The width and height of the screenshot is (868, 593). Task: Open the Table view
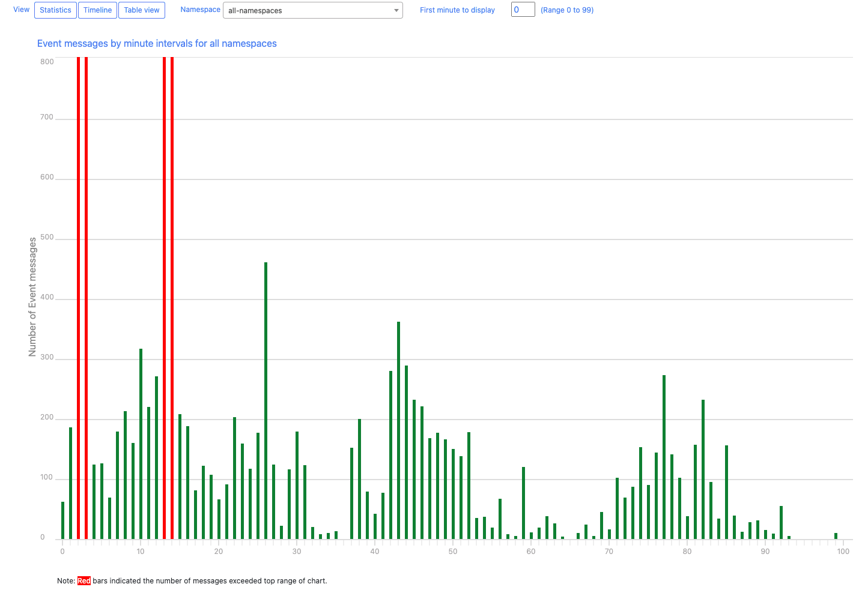pyautogui.click(x=142, y=10)
